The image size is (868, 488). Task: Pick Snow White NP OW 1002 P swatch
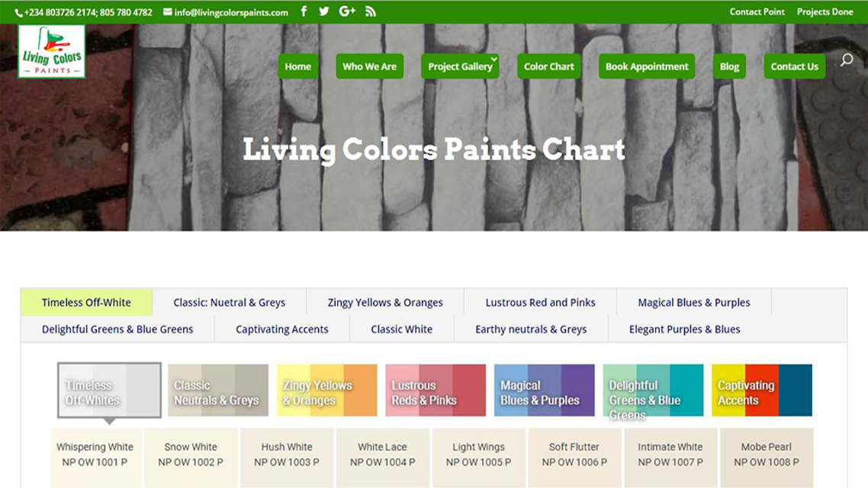tap(191, 457)
